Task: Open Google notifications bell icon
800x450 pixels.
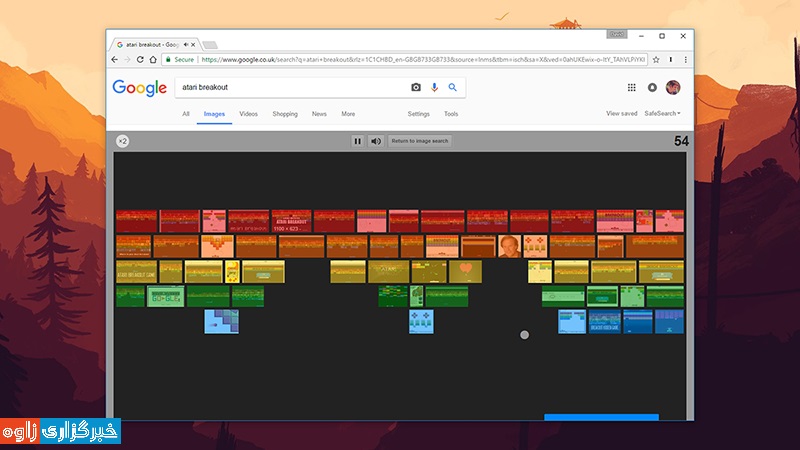Action: [652, 88]
